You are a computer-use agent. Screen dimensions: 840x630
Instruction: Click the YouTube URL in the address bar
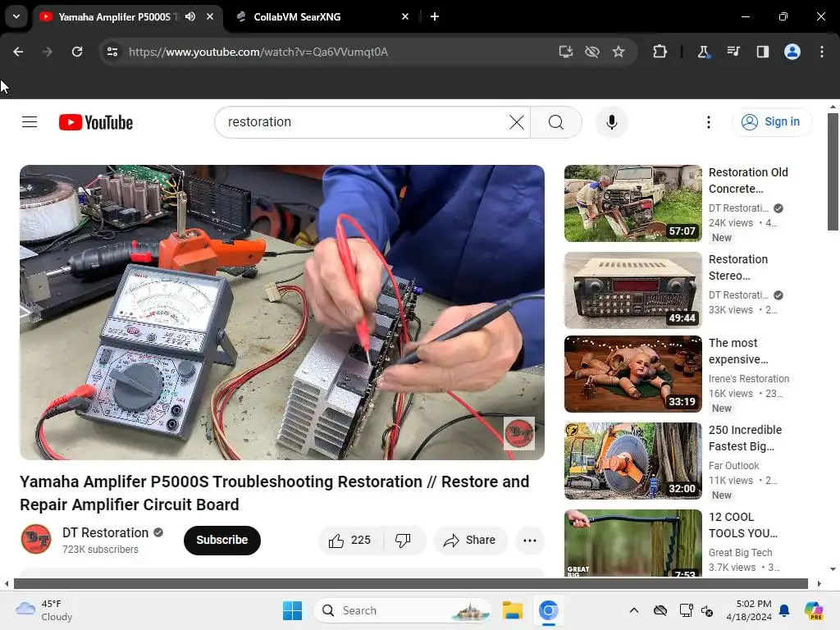point(258,52)
